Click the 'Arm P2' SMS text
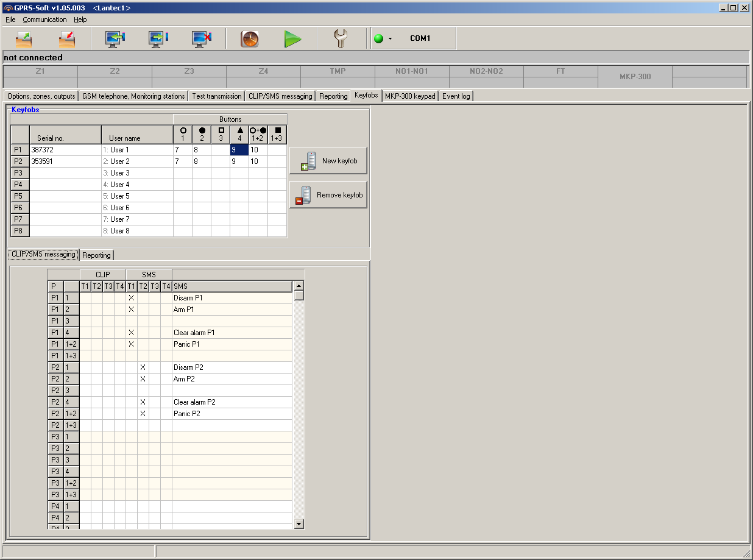Viewport: 753px width, 560px height. tap(185, 379)
